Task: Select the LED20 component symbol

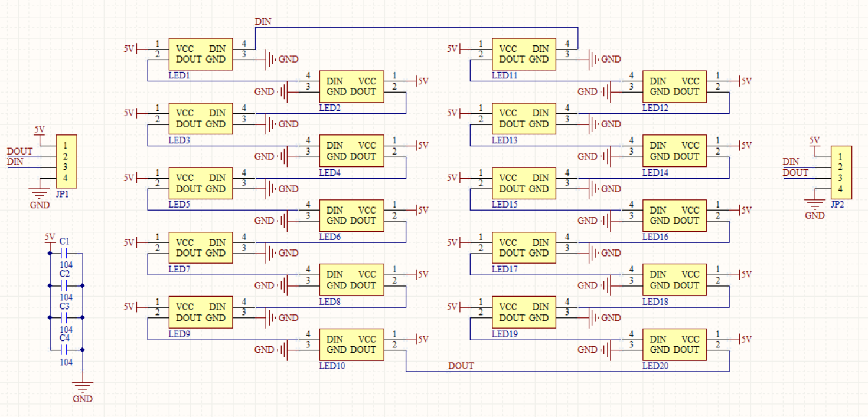Action: [675, 345]
